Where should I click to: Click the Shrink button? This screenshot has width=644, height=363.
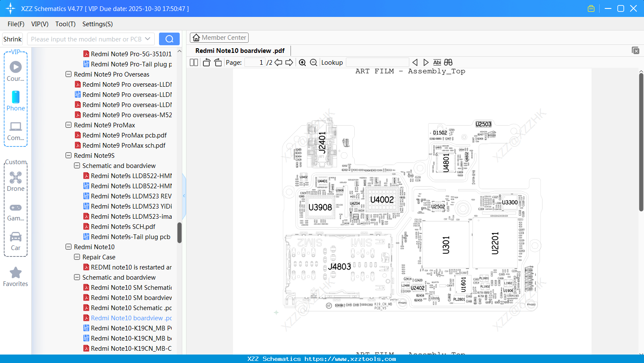click(12, 38)
